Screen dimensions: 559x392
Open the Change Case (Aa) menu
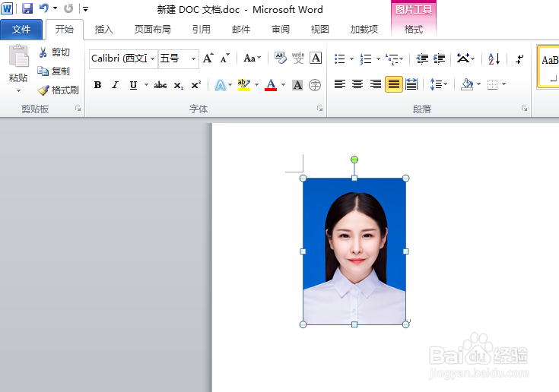click(x=252, y=58)
